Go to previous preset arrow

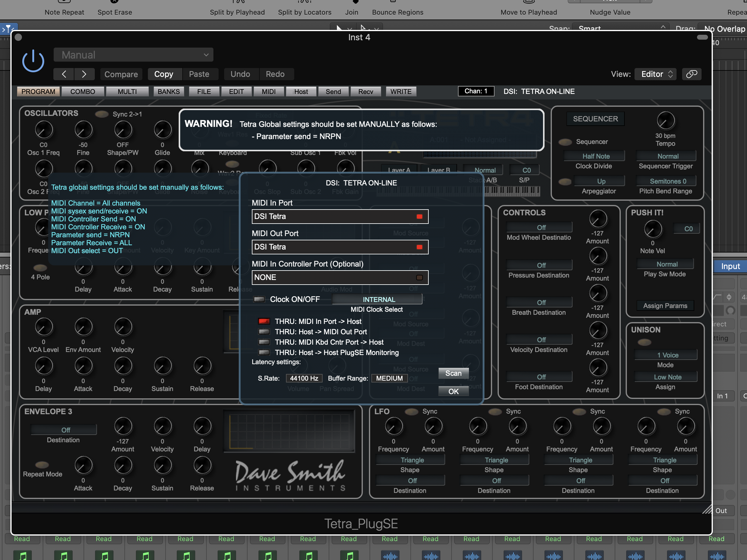pyautogui.click(x=64, y=74)
